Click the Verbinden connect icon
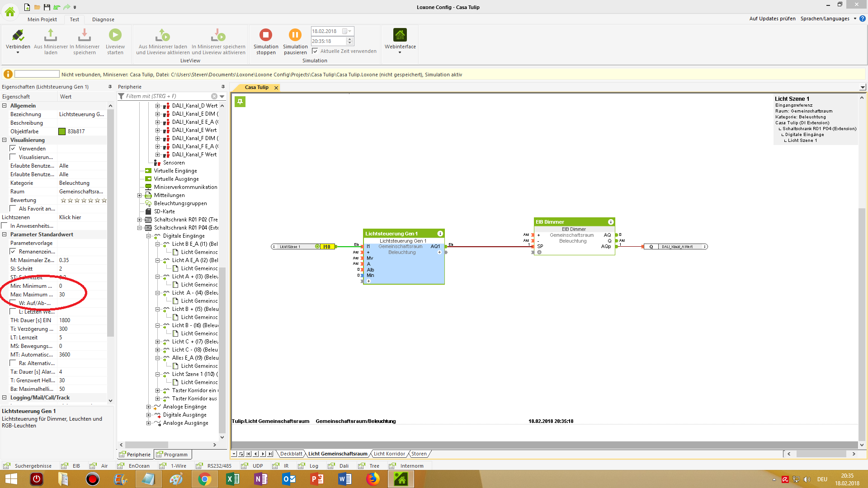 coord(18,35)
